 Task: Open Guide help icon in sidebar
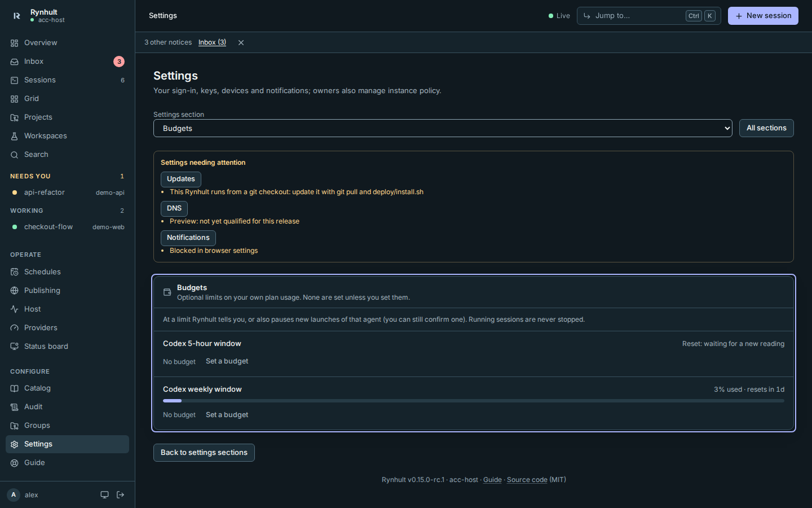click(15, 463)
